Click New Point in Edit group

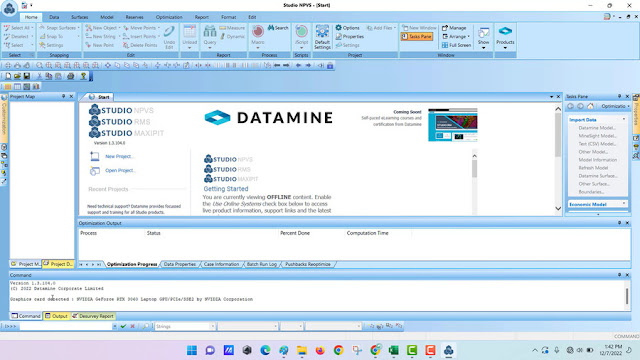coord(100,45)
